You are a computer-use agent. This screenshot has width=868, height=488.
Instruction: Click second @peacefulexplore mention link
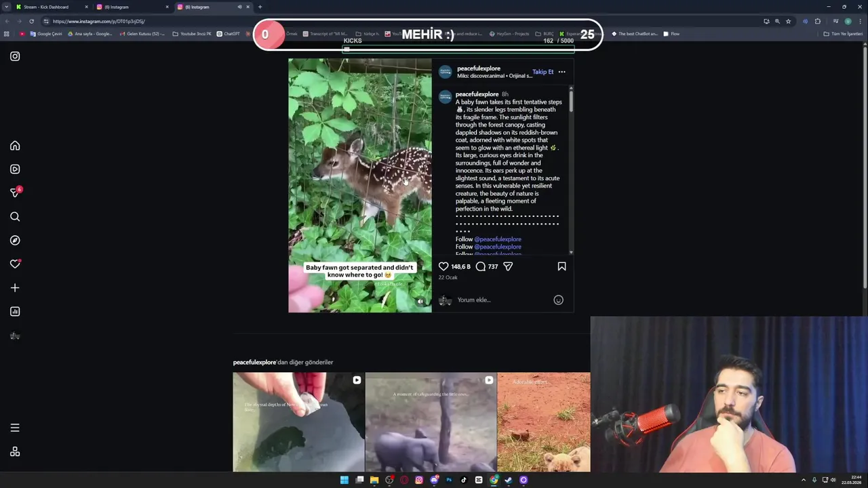pyautogui.click(x=498, y=247)
